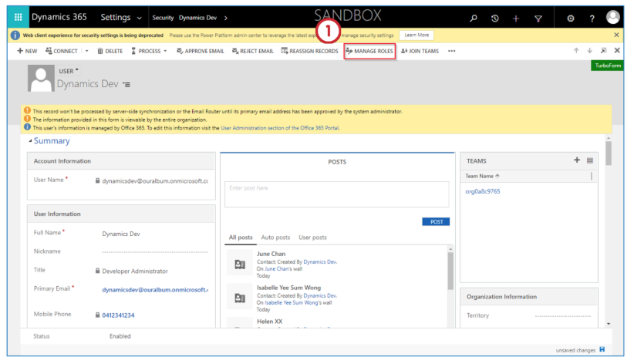The height and width of the screenshot is (364, 634).
Task: Click the save icon beside unsaved changes
Action: 602,350
